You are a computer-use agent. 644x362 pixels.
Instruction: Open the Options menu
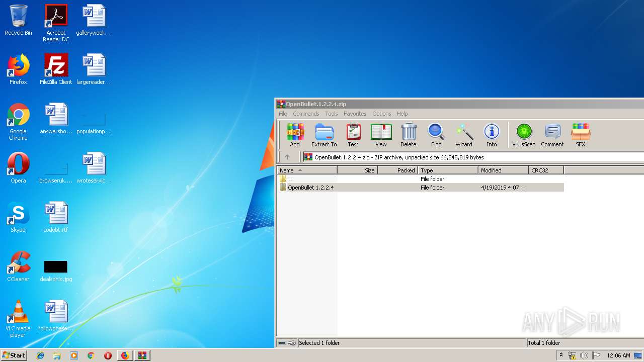382,114
